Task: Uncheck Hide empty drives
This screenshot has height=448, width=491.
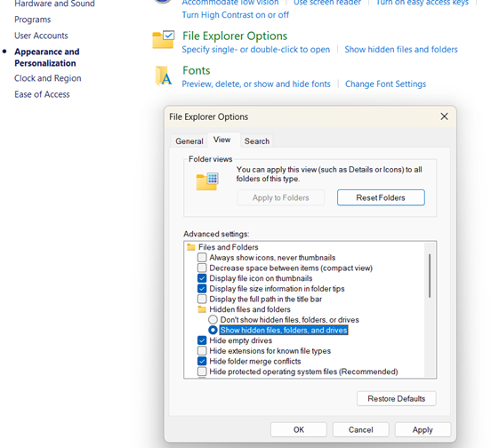Action: (x=202, y=340)
